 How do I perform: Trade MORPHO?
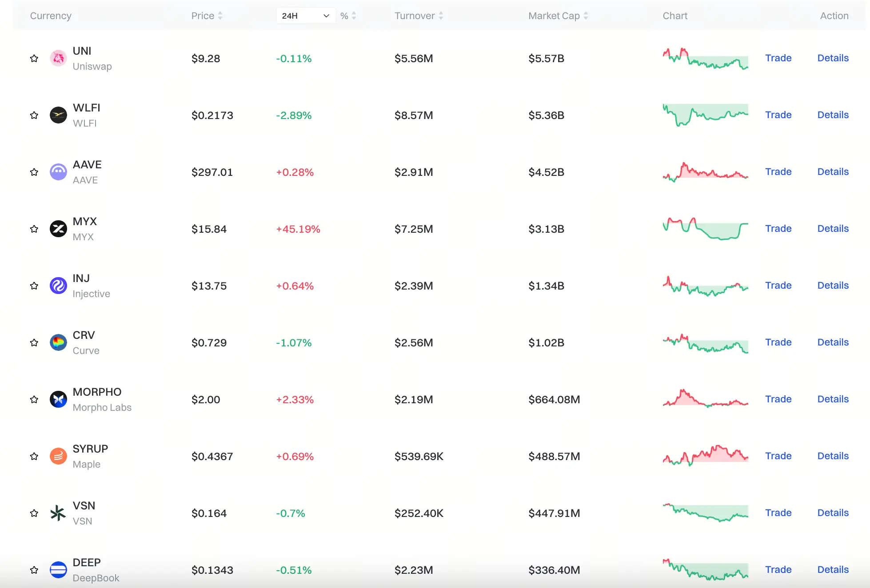click(x=778, y=399)
